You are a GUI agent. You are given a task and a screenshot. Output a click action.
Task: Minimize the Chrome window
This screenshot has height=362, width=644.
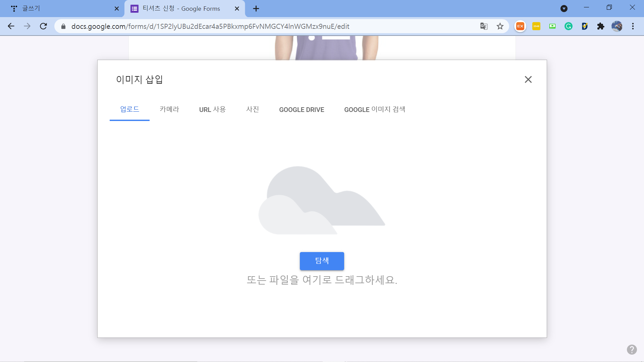[x=586, y=7]
